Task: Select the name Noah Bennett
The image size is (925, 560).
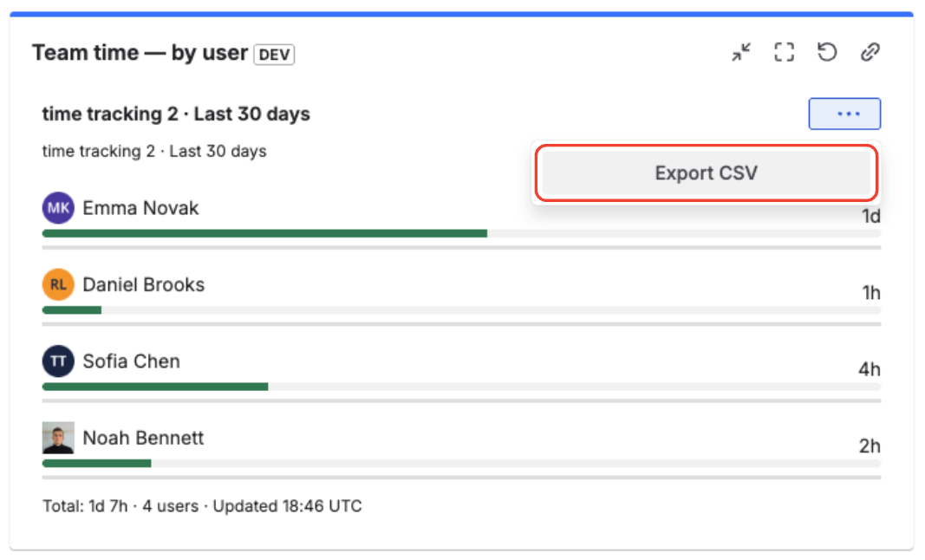Action: tap(142, 438)
